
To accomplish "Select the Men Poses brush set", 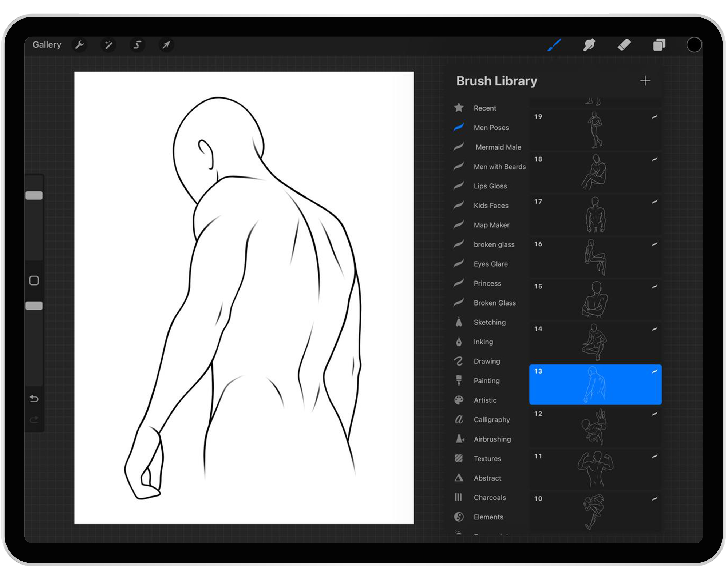I will pyautogui.click(x=491, y=128).
